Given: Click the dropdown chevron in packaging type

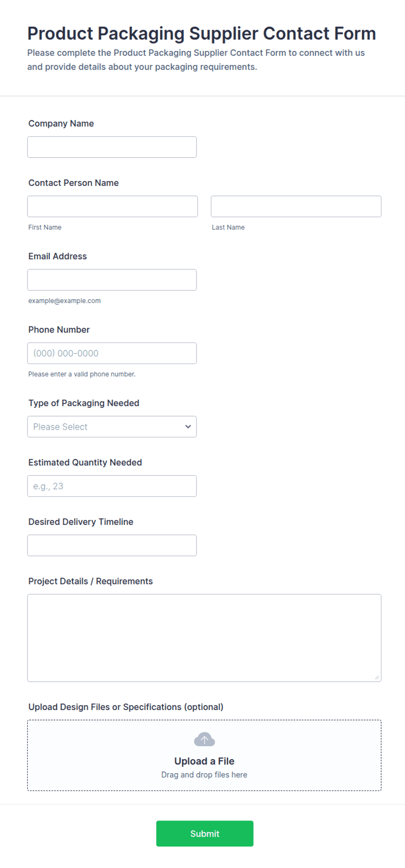Looking at the screenshot, I should [x=188, y=427].
